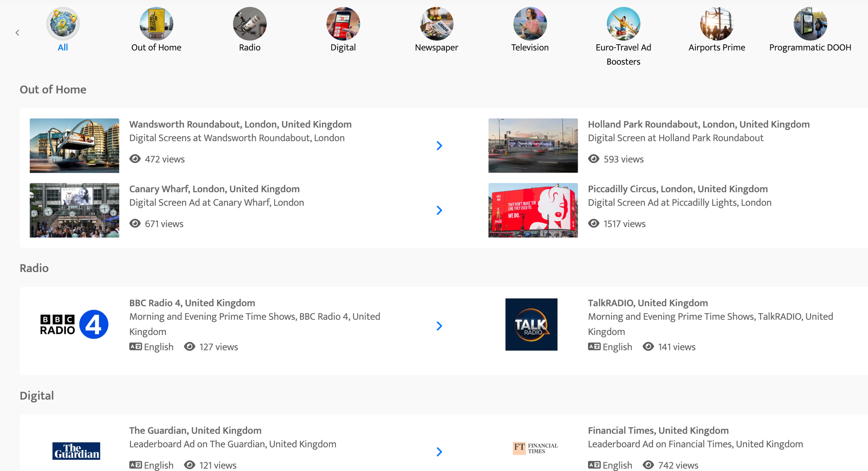Open the Holland Park Roundabout listing title
The width and height of the screenshot is (868, 471).
click(x=698, y=124)
